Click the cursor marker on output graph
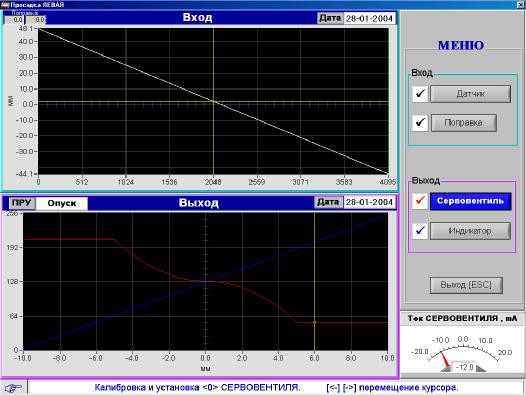Image resolution: width=526 pixels, height=395 pixels. click(314, 323)
